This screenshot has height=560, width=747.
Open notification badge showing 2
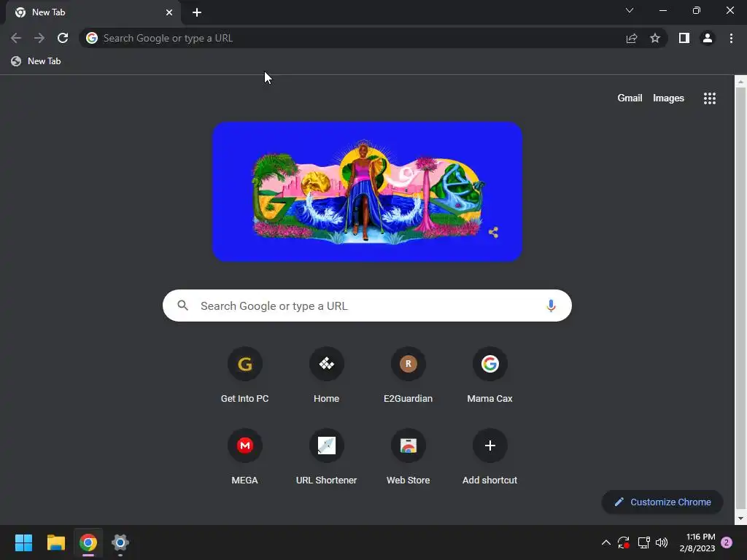pyautogui.click(x=727, y=542)
